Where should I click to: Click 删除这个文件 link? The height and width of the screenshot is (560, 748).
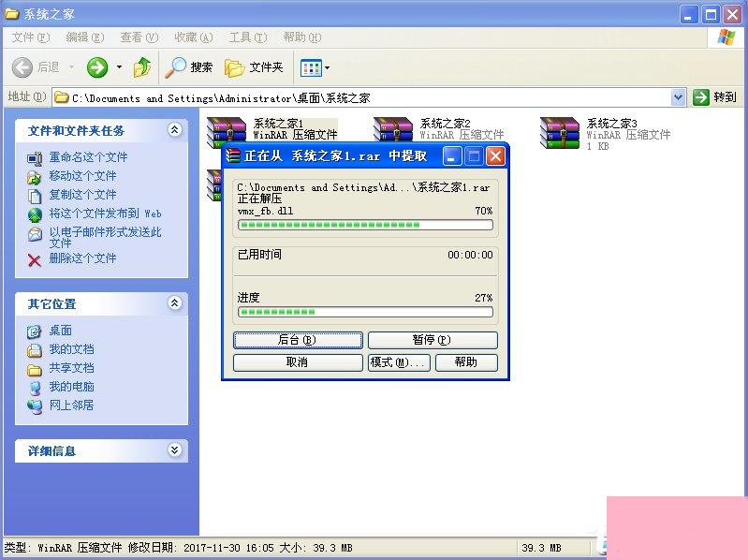tap(82, 258)
